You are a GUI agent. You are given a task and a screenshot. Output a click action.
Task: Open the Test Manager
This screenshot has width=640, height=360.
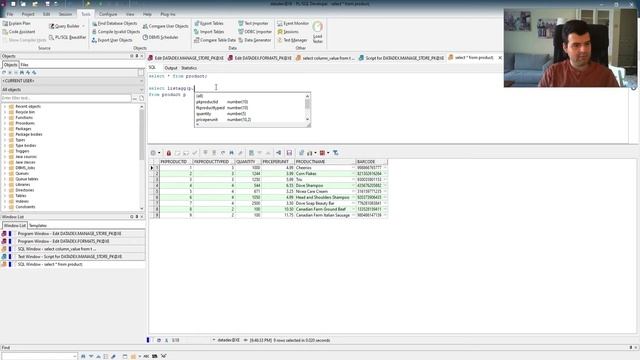click(292, 40)
